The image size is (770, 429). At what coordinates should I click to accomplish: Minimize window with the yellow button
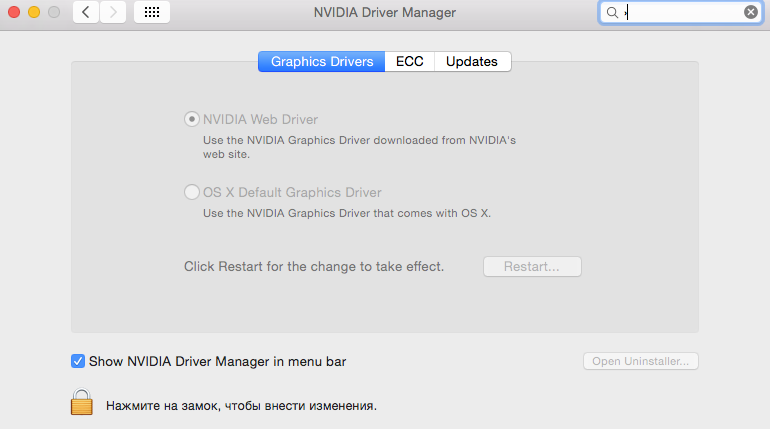tap(34, 12)
